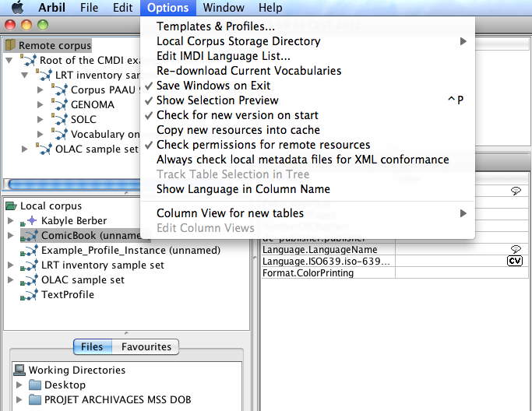
Task: Expand the remote OLAC sample set node
Action: pyautogui.click(x=24, y=149)
